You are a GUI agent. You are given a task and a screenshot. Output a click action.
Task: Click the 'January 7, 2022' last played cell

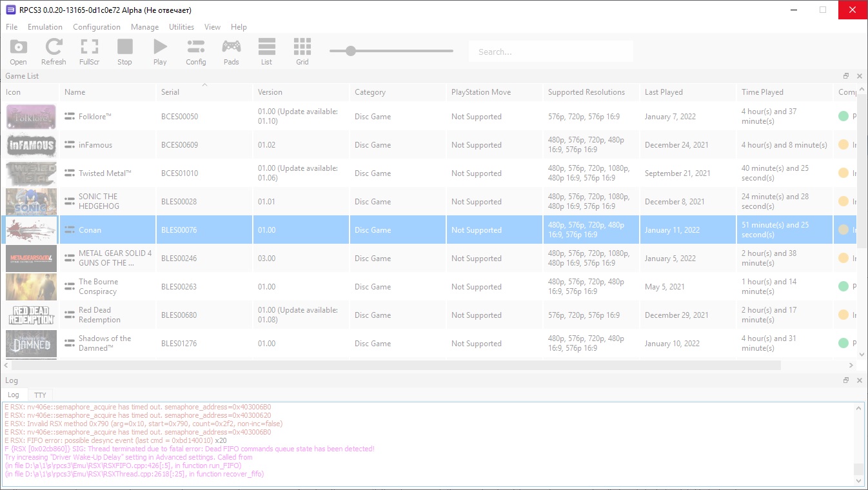click(688, 117)
